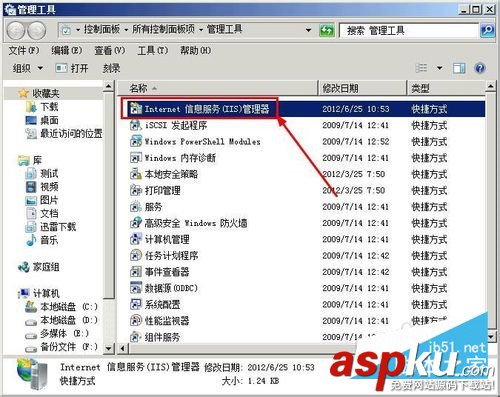Viewport: 500px width, 397px height.
Task: Select 计算机 in the navigation pane
Action: point(46,293)
